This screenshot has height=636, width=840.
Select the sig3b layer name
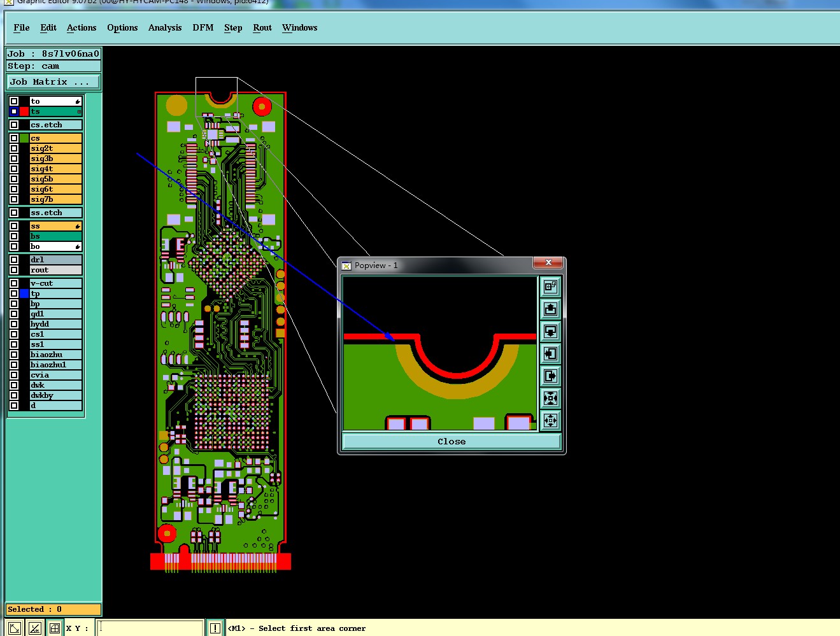(56, 159)
